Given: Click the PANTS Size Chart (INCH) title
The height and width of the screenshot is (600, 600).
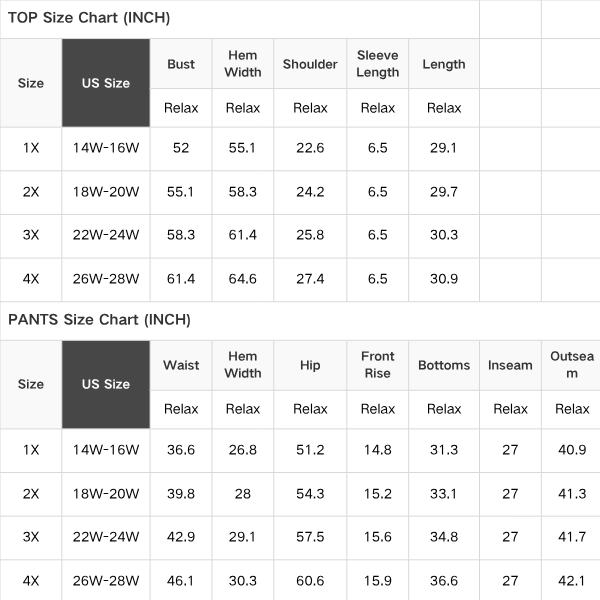Looking at the screenshot, I should [x=99, y=320].
